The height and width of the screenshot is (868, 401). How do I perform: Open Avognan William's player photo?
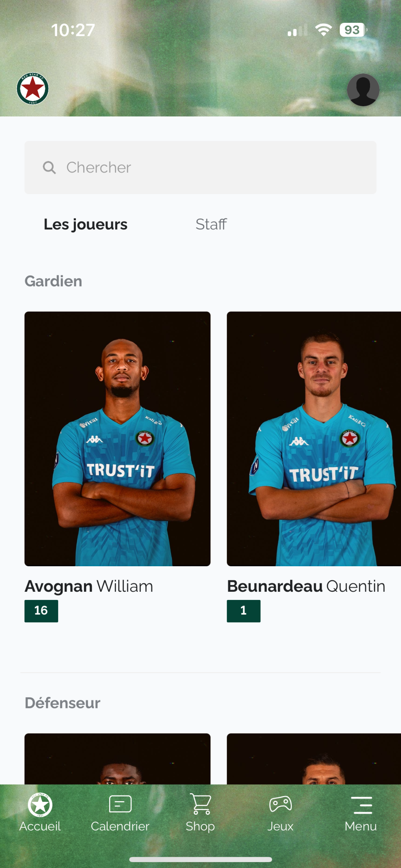click(117, 439)
